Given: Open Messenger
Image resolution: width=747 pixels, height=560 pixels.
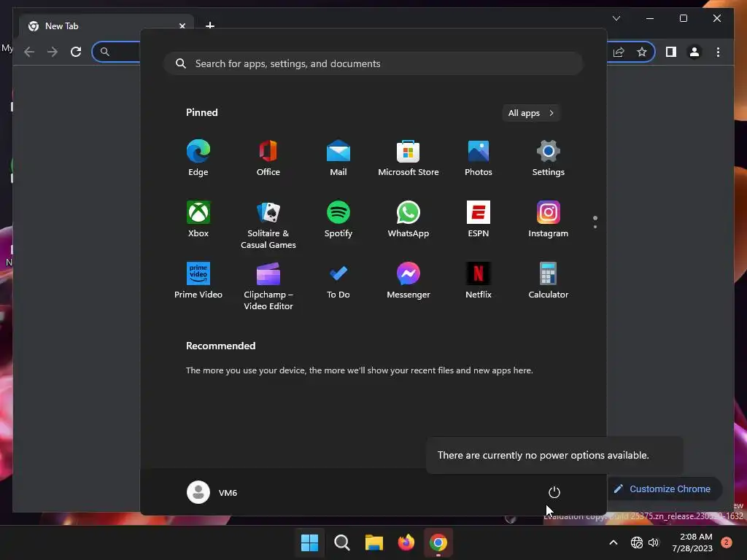Looking at the screenshot, I should [x=409, y=281].
